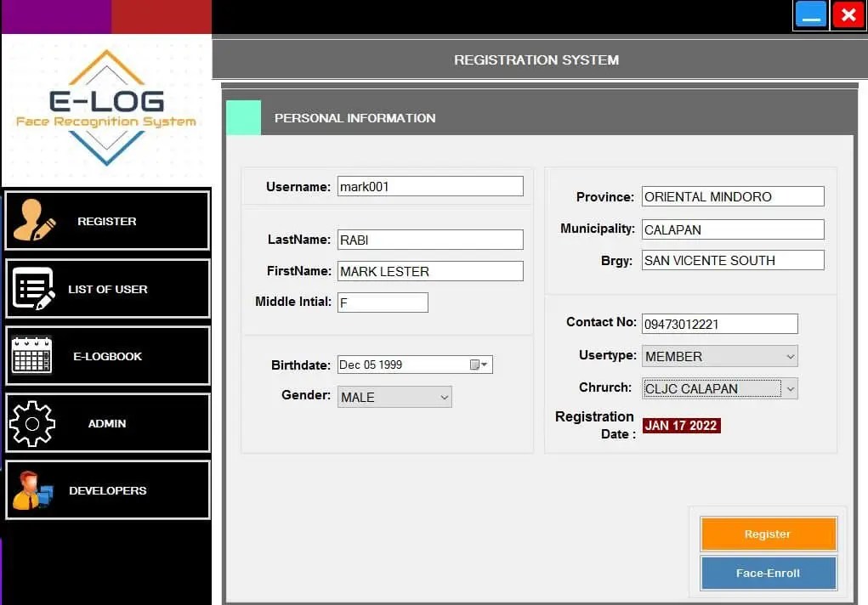Image resolution: width=868 pixels, height=605 pixels.
Task: Select the Register sidebar icon
Action: pos(106,221)
